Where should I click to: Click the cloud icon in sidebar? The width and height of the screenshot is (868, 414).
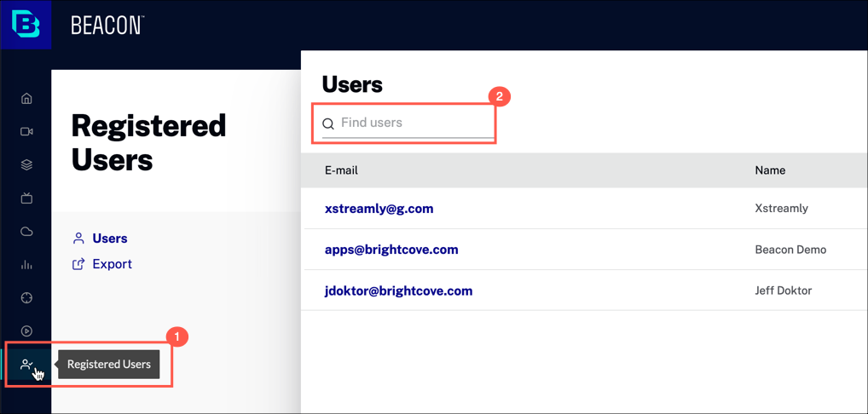(26, 232)
